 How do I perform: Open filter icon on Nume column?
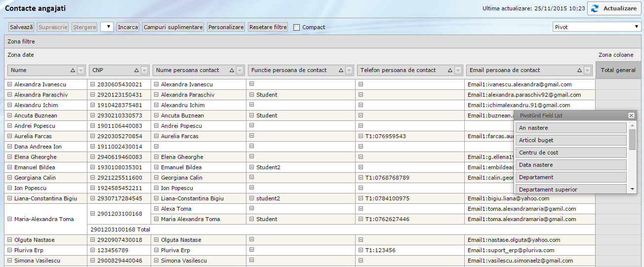pyautogui.click(x=81, y=71)
